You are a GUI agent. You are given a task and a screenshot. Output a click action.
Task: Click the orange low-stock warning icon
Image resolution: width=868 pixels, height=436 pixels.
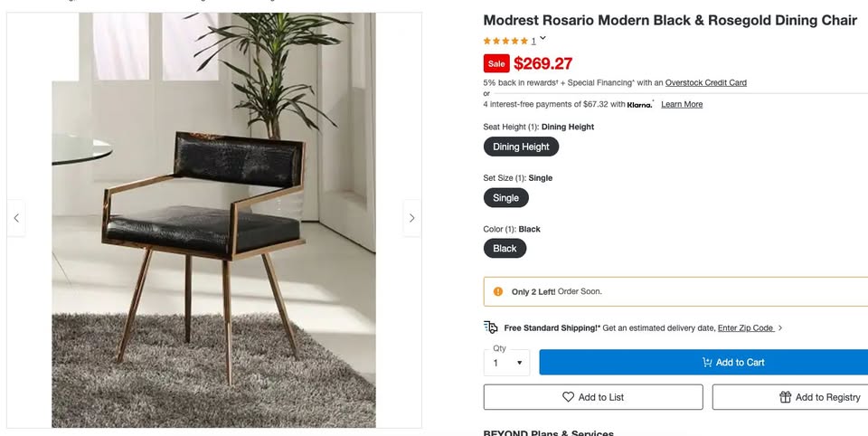click(498, 291)
